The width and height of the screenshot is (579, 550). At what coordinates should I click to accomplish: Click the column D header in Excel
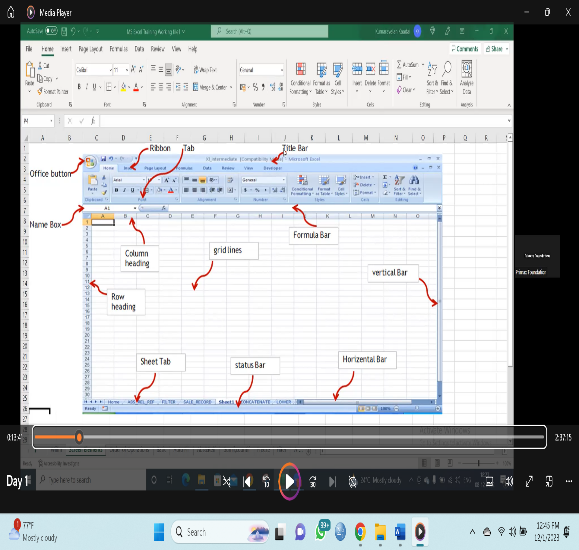click(x=123, y=138)
